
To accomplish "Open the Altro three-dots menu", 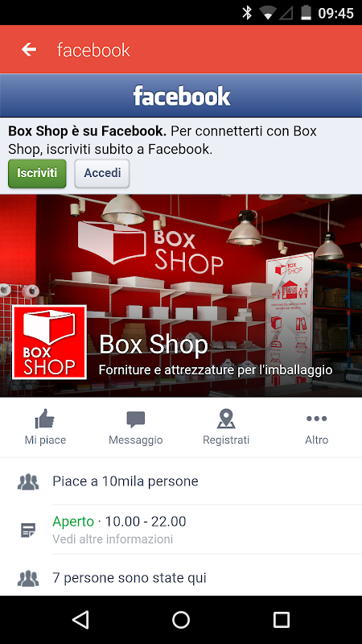I will click(316, 419).
